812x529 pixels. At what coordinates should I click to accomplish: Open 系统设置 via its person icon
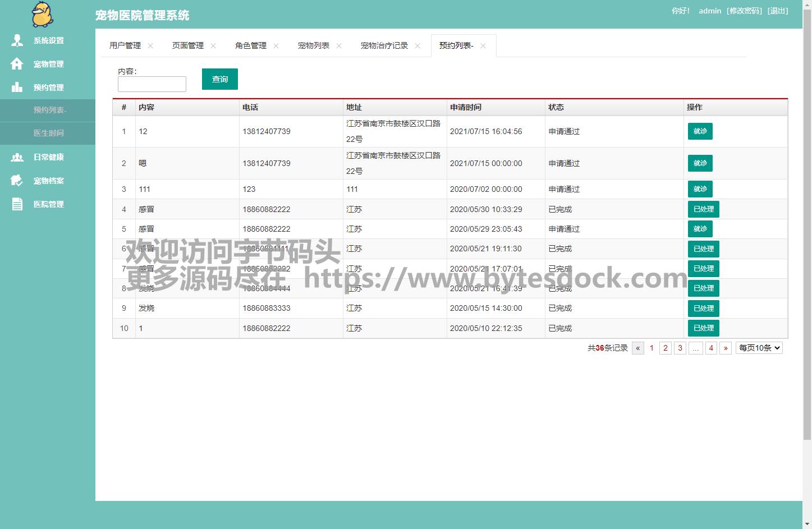[17, 40]
